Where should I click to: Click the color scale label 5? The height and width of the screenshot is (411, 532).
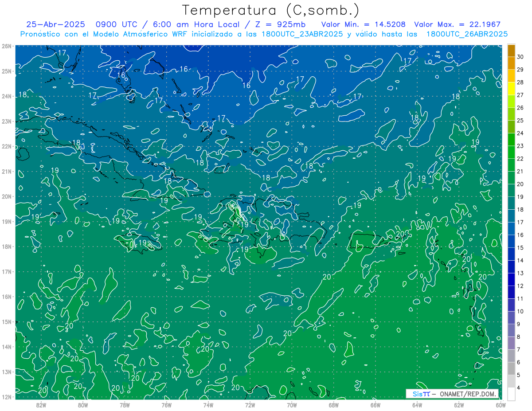[519, 375]
